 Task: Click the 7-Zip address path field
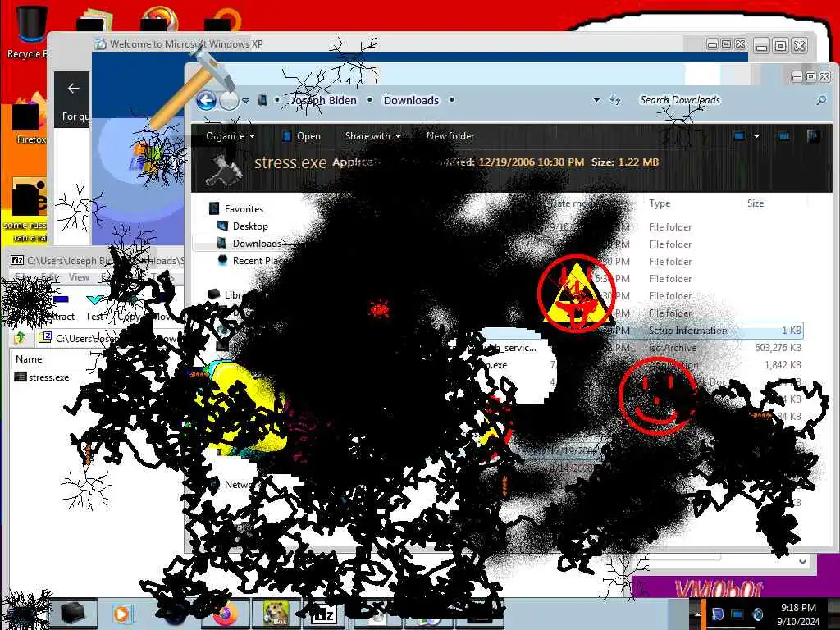point(110,338)
